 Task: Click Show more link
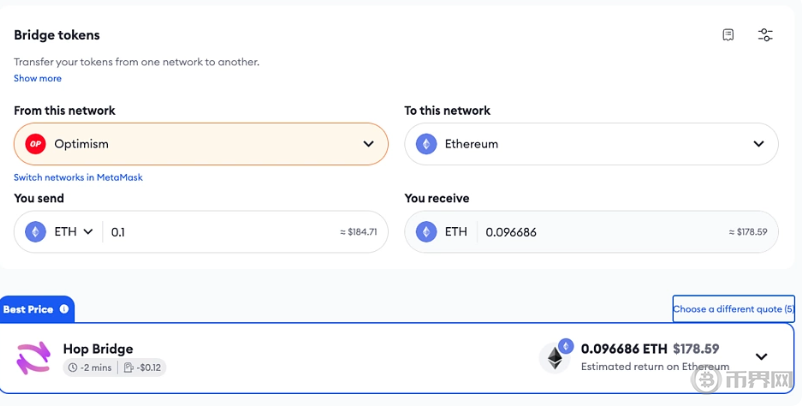[38, 78]
